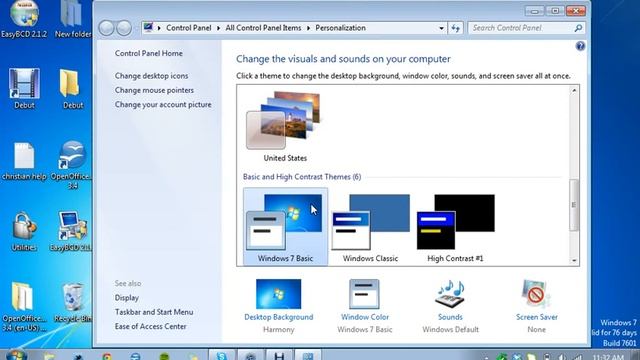Click the computer icon in the address bar
Viewport: 640px width, 360px height.
click(x=148, y=28)
